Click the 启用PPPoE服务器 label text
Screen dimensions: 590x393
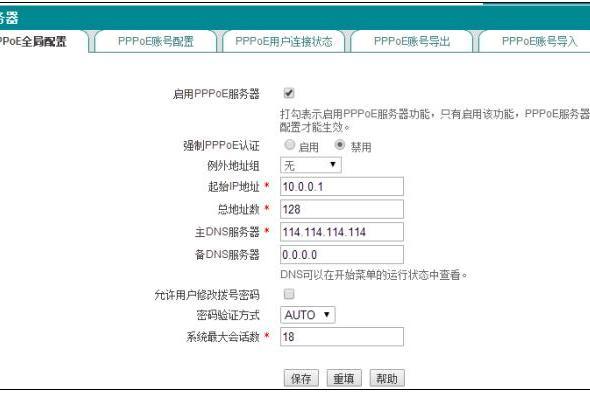216,94
